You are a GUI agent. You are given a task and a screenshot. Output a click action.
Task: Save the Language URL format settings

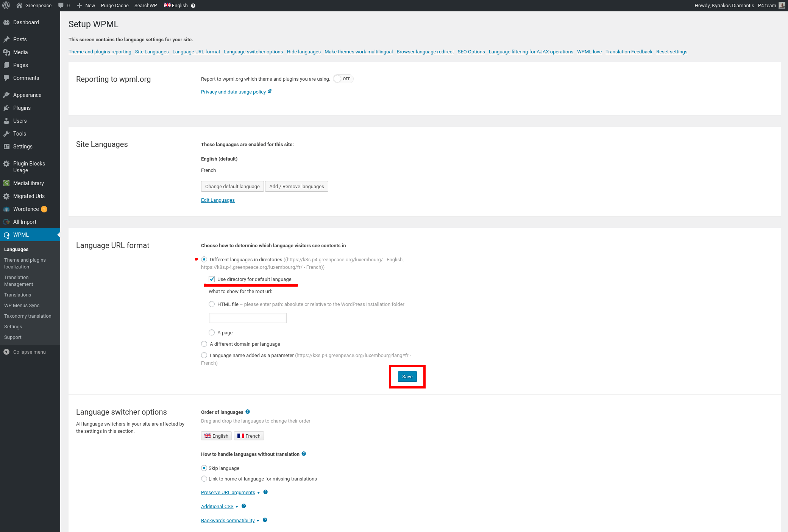coord(407,376)
